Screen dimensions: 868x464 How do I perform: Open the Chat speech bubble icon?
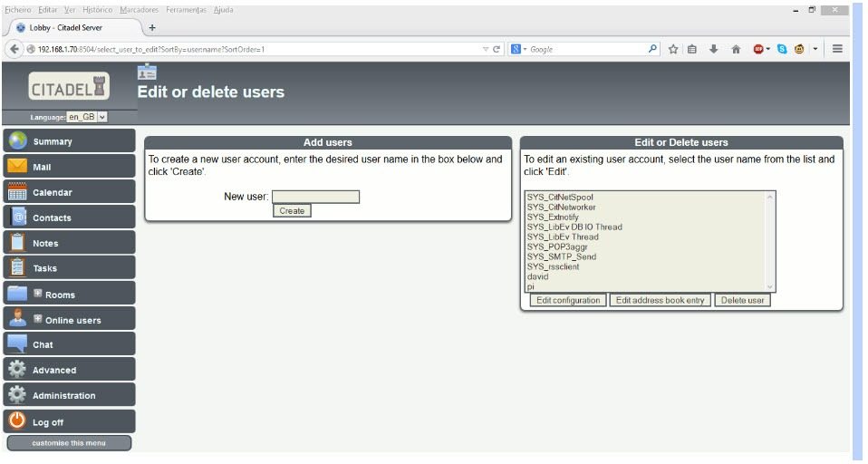[17, 344]
